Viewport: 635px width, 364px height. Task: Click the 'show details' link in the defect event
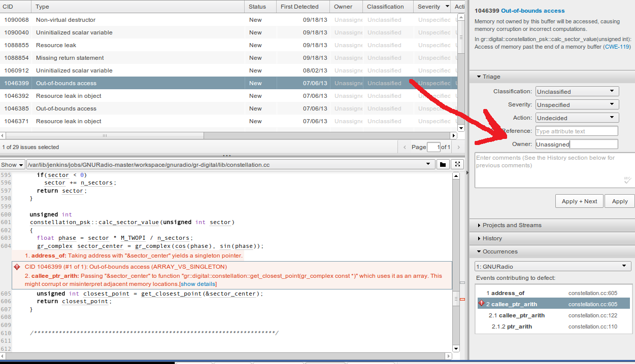click(x=198, y=284)
